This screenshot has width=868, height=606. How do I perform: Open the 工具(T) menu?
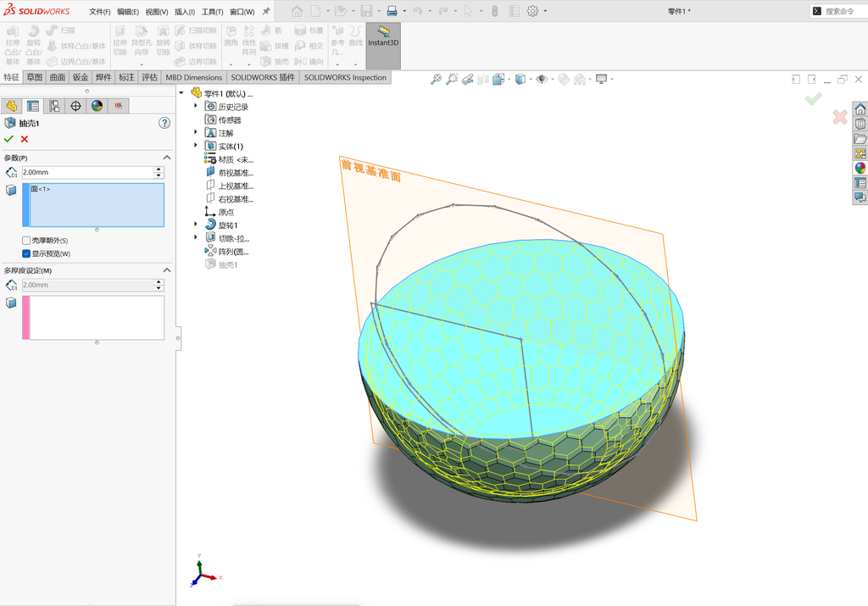(212, 12)
